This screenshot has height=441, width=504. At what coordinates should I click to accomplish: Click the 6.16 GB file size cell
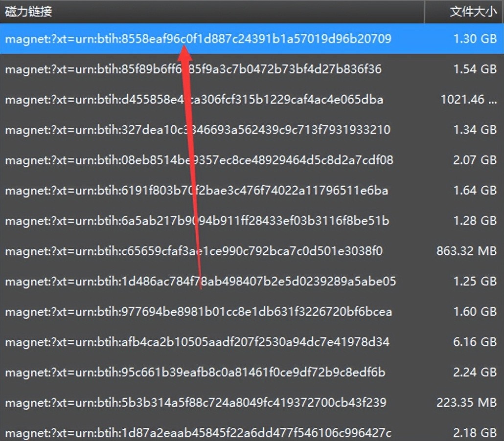[x=475, y=342]
